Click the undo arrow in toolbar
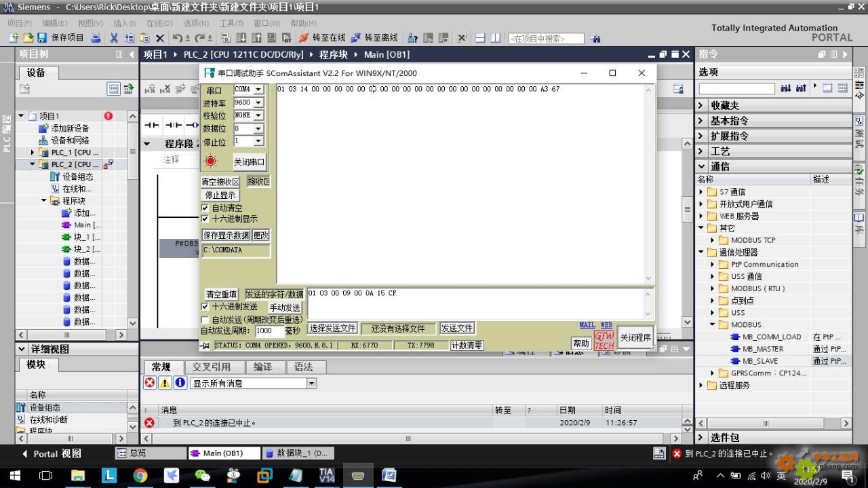 (x=177, y=38)
